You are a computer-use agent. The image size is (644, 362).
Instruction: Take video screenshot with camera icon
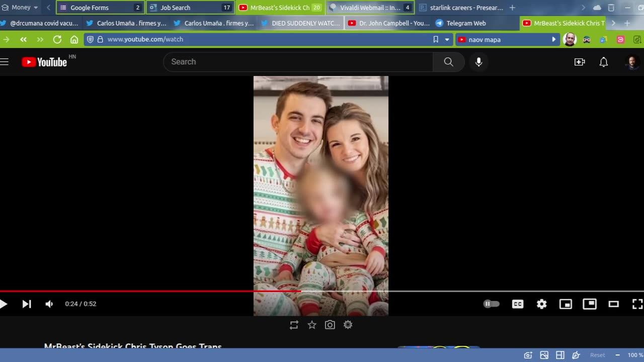(330, 325)
